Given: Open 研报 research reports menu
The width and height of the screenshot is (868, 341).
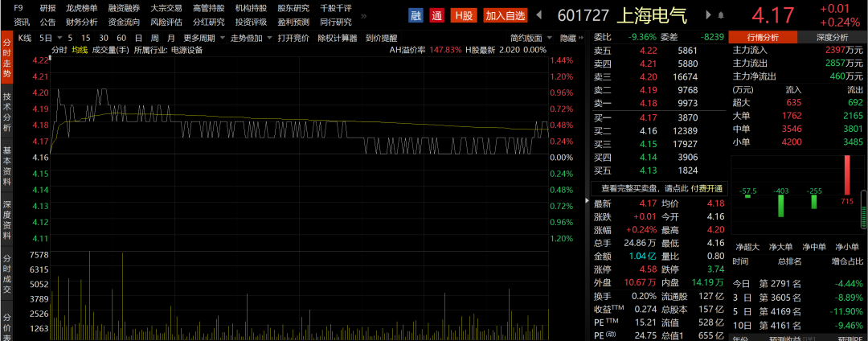Looking at the screenshot, I should pyautogui.click(x=47, y=8).
